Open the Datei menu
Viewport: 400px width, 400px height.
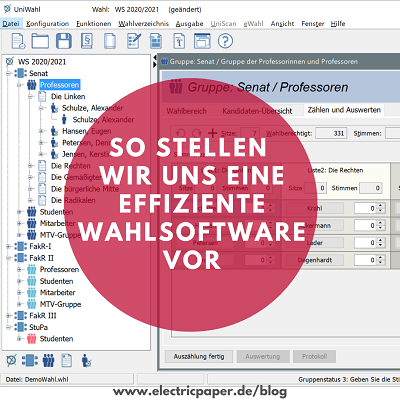(x=11, y=24)
